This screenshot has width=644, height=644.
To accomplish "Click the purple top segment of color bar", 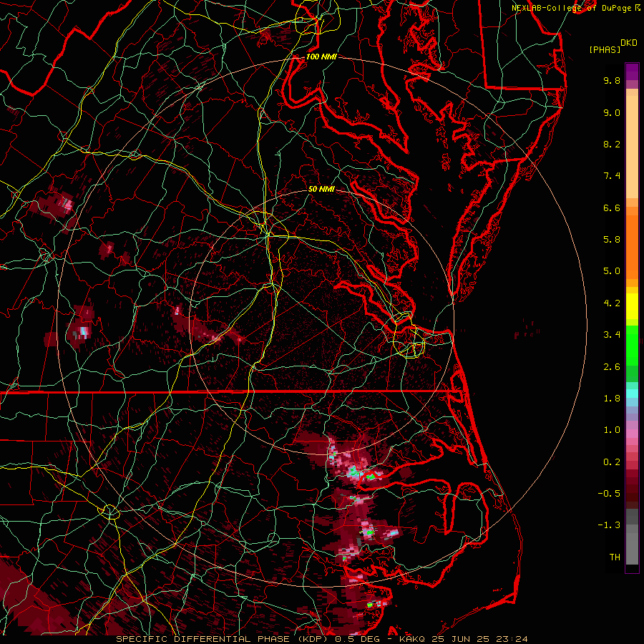I will 632,72.
